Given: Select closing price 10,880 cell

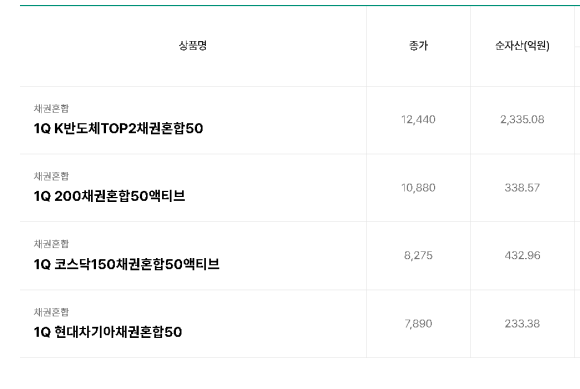Looking at the screenshot, I should point(418,187).
